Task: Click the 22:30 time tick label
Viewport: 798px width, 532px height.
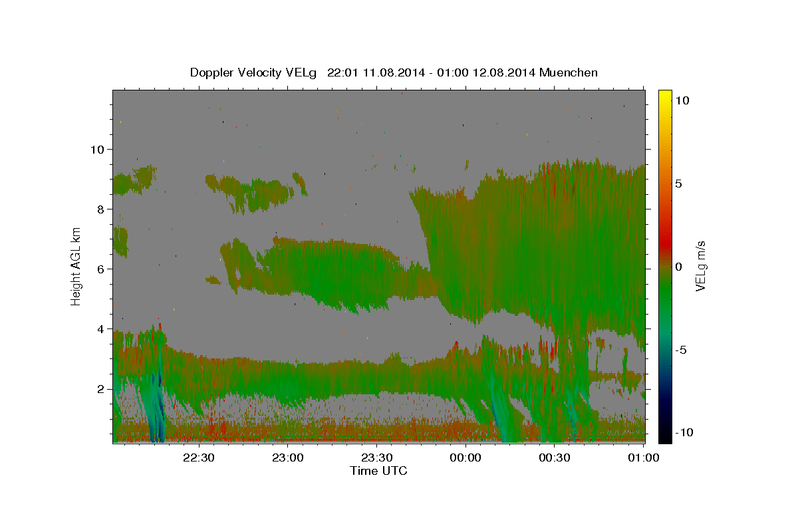Action: (x=198, y=458)
